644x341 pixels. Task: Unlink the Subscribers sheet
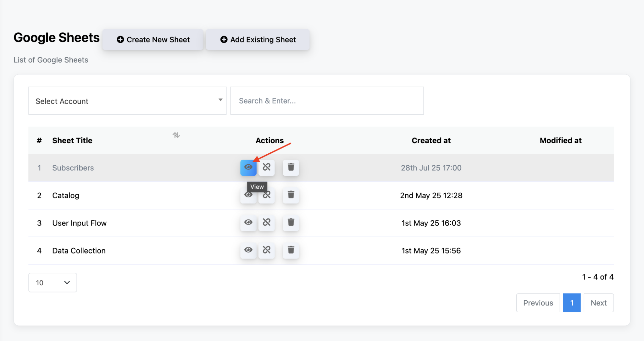coord(266,168)
